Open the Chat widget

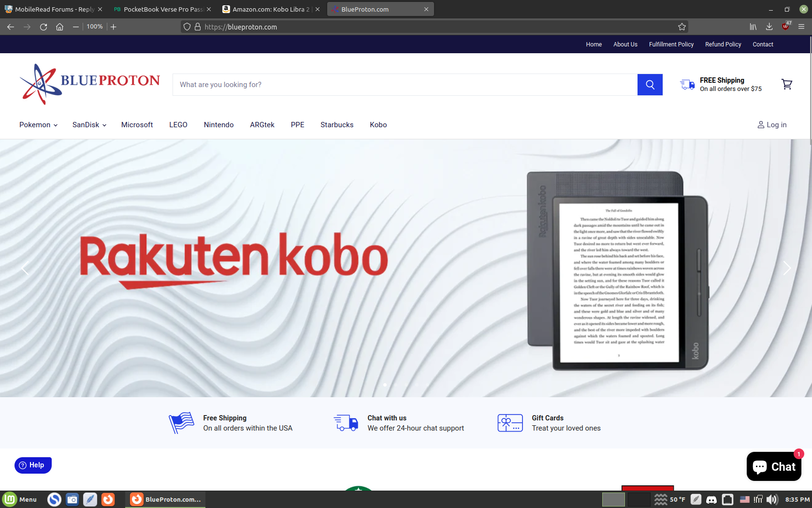coord(774,466)
